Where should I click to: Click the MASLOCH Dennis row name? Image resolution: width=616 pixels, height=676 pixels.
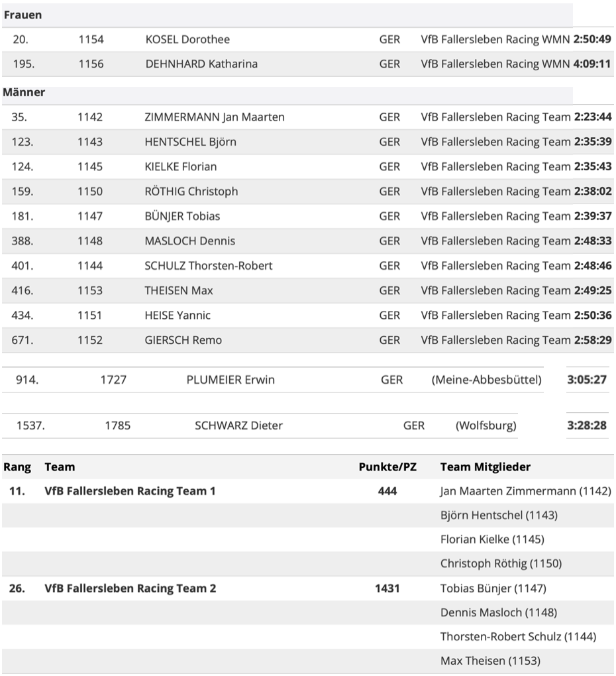coord(189,241)
